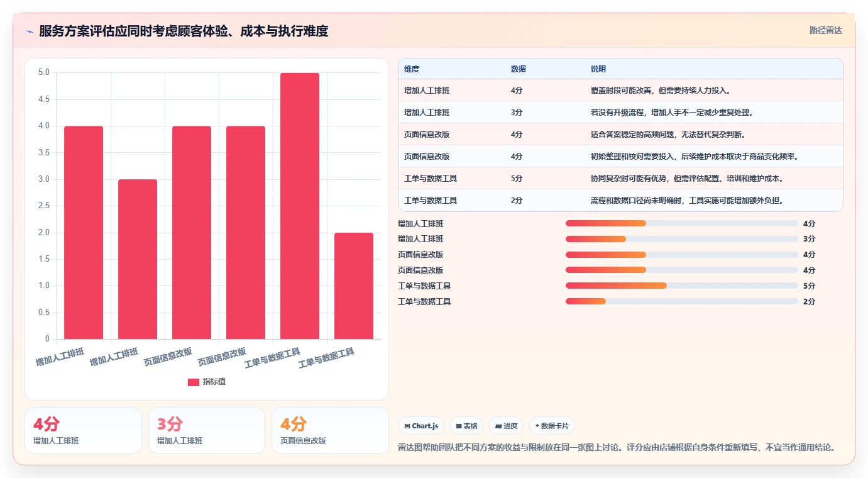Click the 进度 chip

[x=506, y=426]
